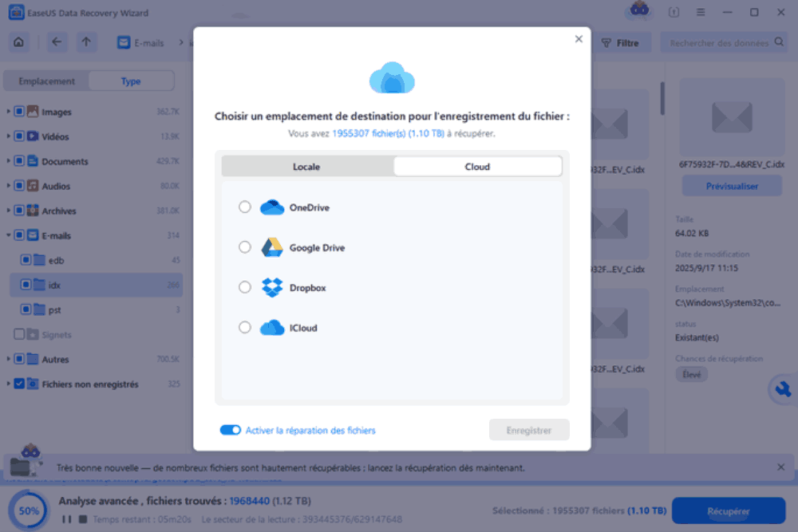Viewport: 798px width, 532px height.
Task: Expand the Vidéos tree node
Action: click(x=8, y=136)
